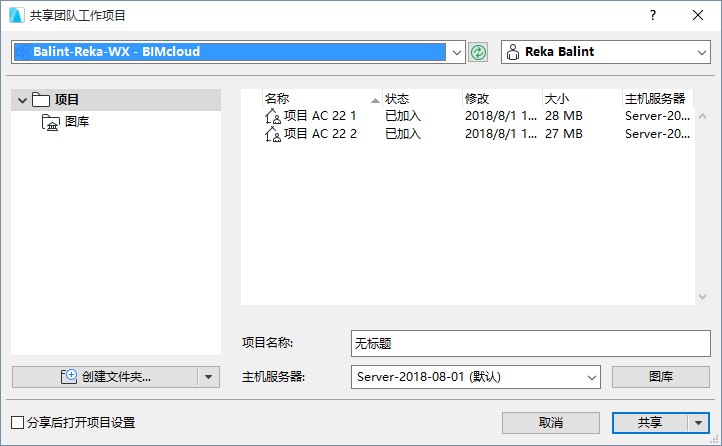Click the user icon beside Reka Balint

[512, 52]
